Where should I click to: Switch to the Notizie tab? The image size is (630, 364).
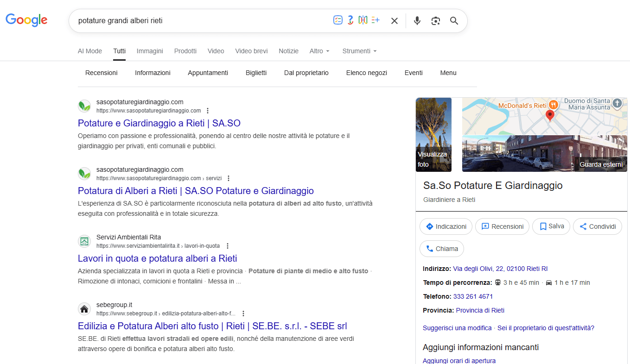pos(288,51)
